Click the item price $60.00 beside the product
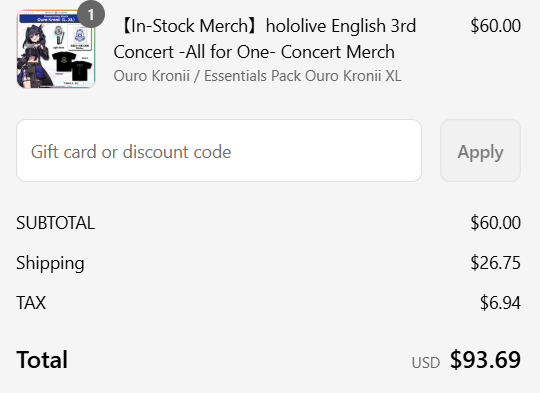The height and width of the screenshot is (393, 540). 495,26
